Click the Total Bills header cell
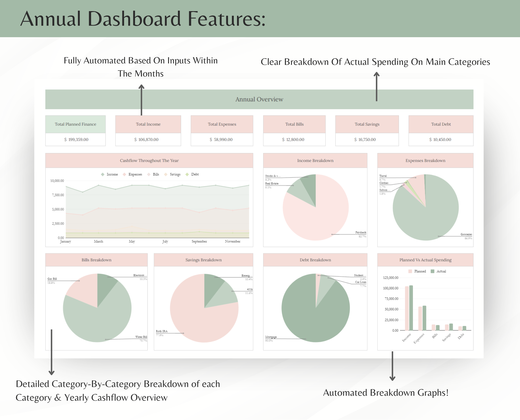Screen dimensions: 520x420 coord(294,124)
